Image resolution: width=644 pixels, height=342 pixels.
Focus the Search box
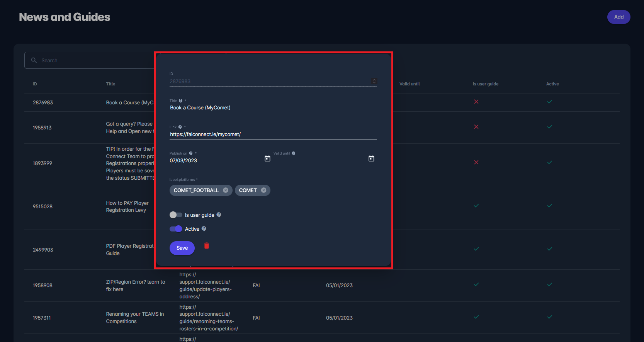[x=93, y=60]
